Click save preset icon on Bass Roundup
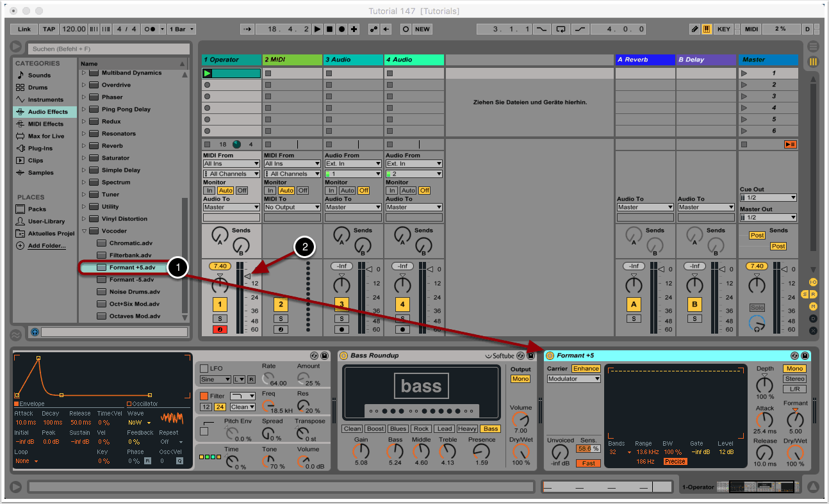 531,355
